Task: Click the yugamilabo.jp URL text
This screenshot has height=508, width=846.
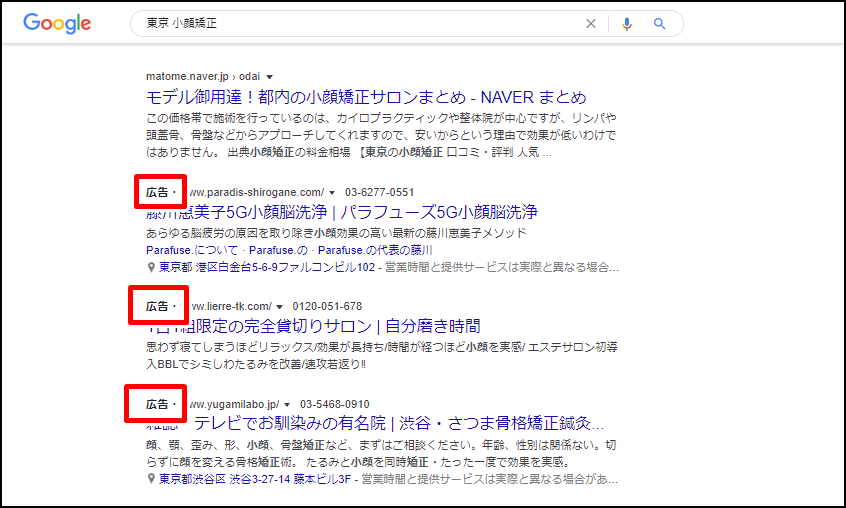Action: [234, 404]
